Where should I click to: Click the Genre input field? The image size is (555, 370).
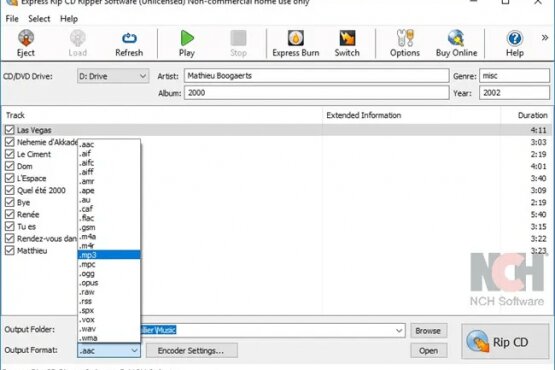coord(514,76)
